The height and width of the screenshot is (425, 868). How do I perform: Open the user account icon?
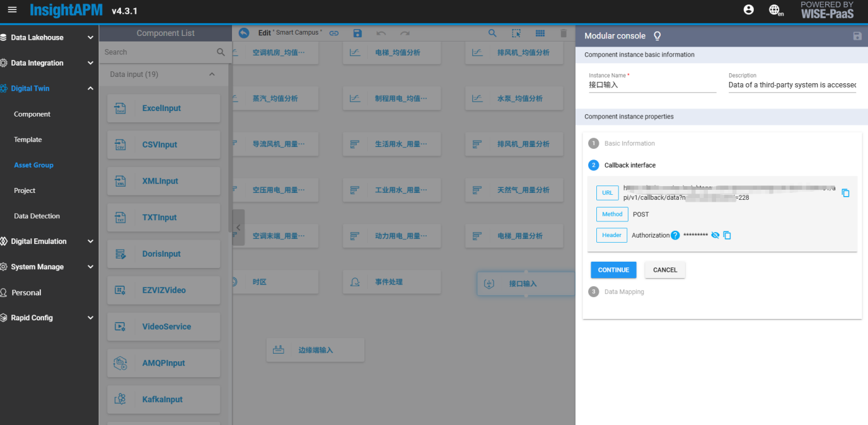[748, 10]
